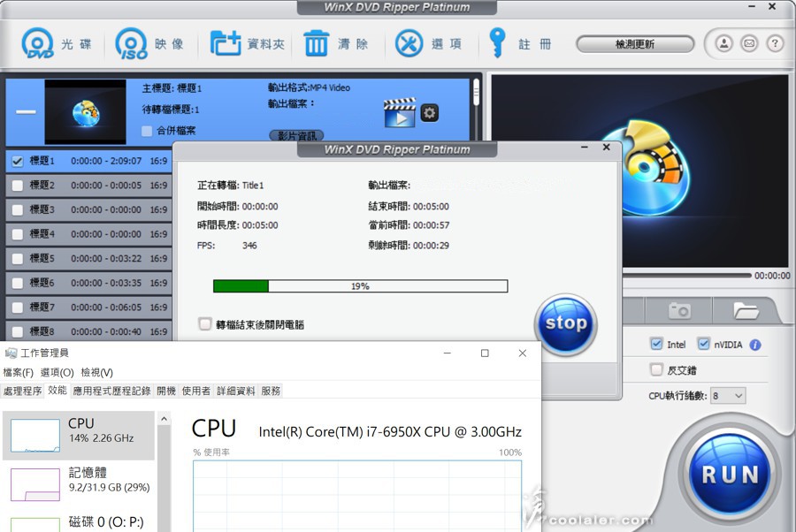
Task: Select the 記憶體 memory item in sidebar
Action: (79, 483)
